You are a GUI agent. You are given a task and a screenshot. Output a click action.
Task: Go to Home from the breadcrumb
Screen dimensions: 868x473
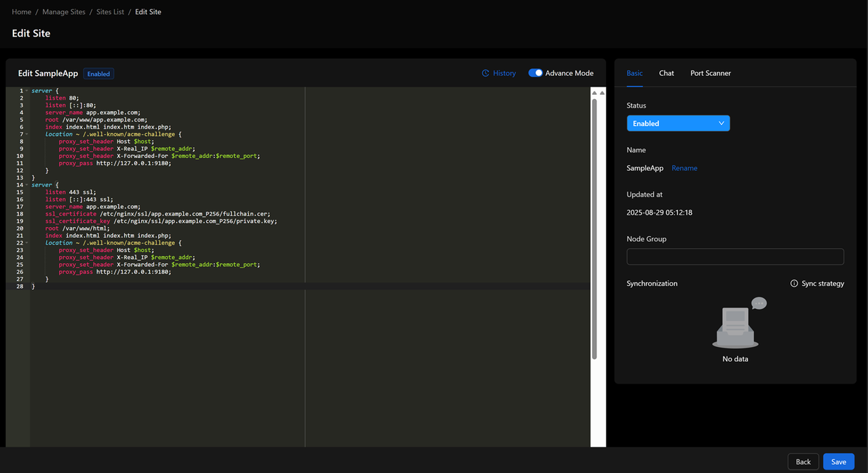(21, 12)
